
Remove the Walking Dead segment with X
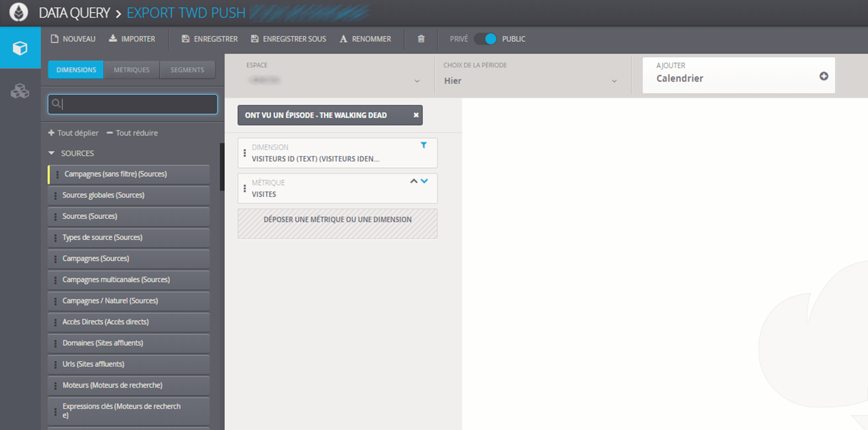(416, 115)
